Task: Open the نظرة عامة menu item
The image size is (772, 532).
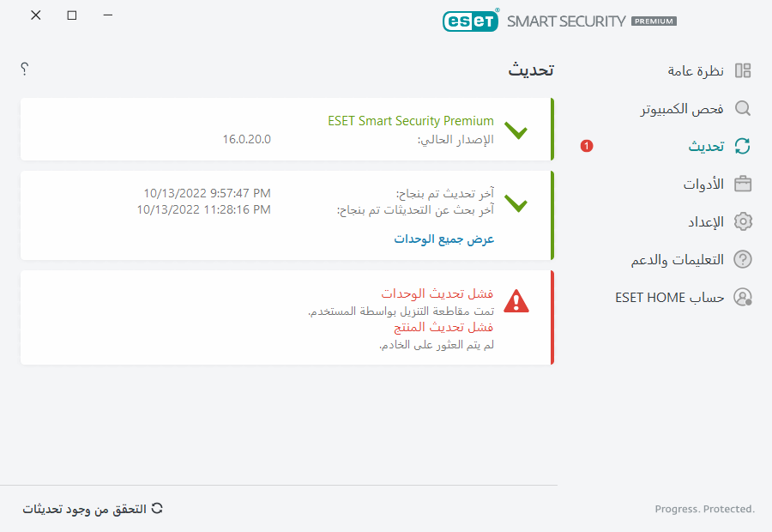Action: point(696,70)
